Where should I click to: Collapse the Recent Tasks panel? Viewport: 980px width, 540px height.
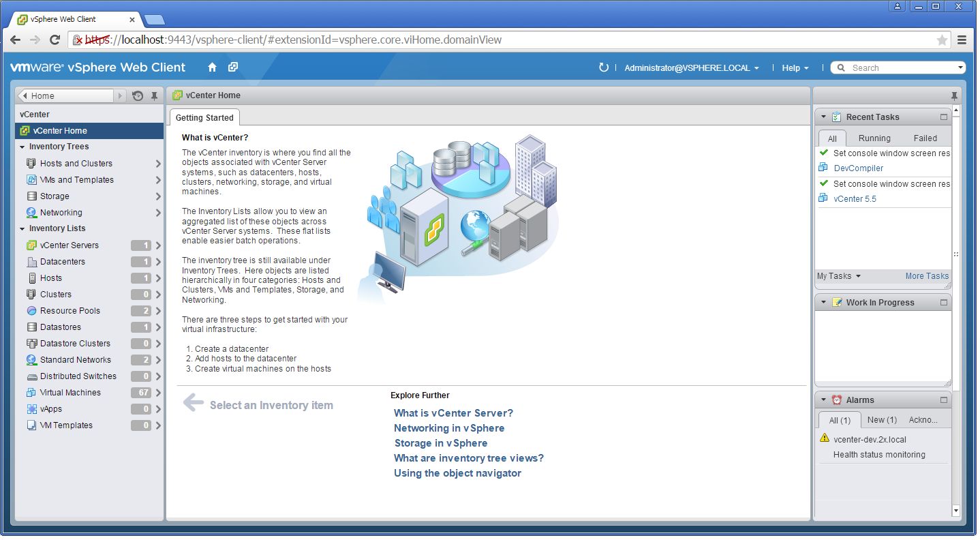(823, 117)
